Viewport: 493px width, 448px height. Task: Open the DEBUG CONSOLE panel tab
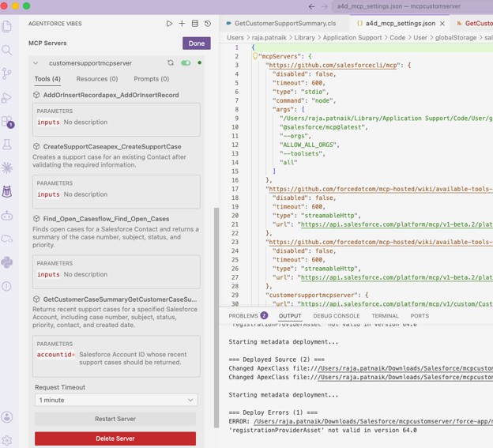click(x=336, y=316)
